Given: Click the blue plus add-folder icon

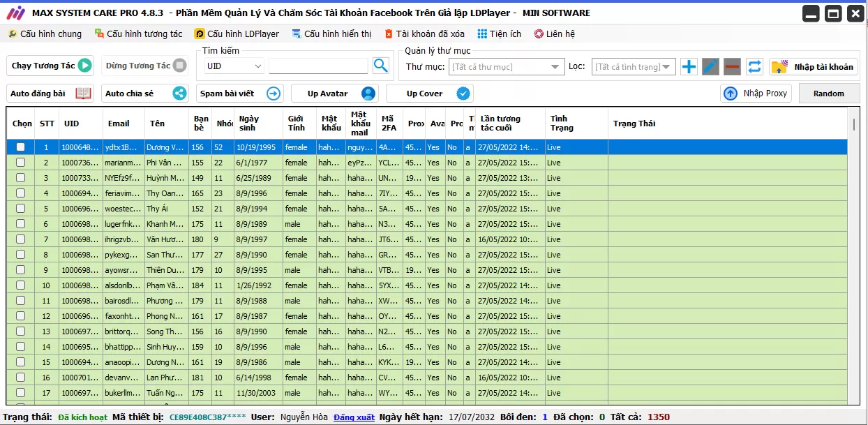Looking at the screenshot, I should click(x=689, y=67).
